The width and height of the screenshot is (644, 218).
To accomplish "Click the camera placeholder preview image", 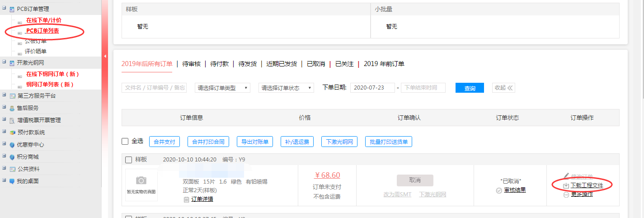I will pos(141,185).
